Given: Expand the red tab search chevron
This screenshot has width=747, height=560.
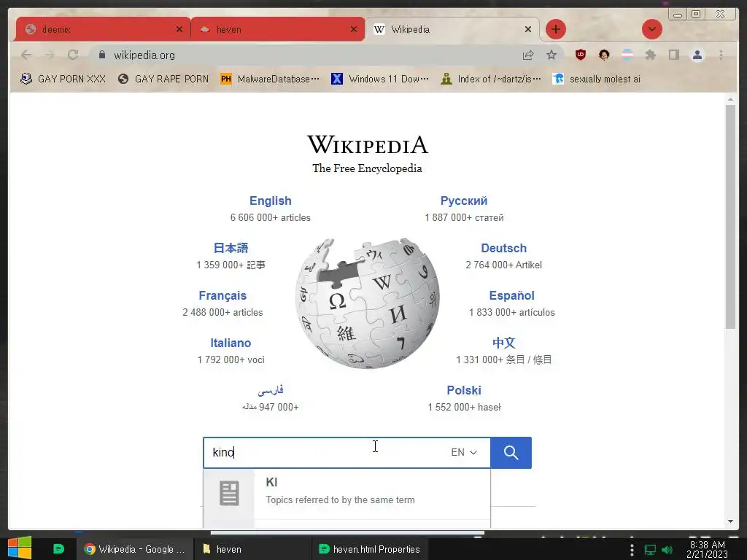Looking at the screenshot, I should point(651,29).
